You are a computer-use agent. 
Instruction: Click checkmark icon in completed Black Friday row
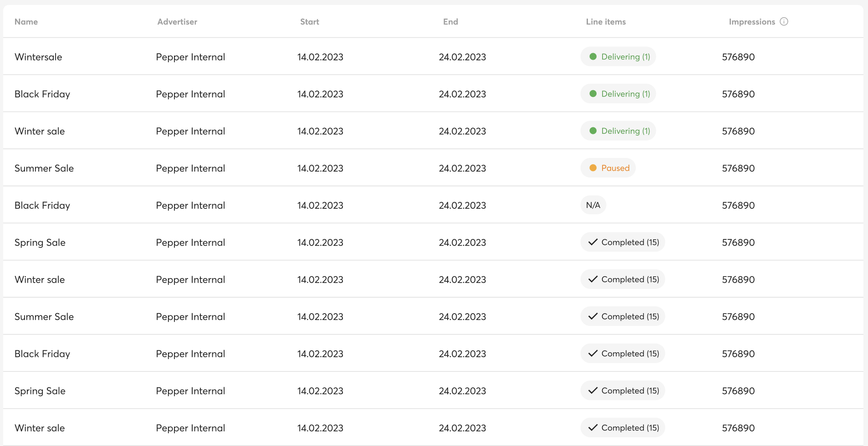coord(592,353)
